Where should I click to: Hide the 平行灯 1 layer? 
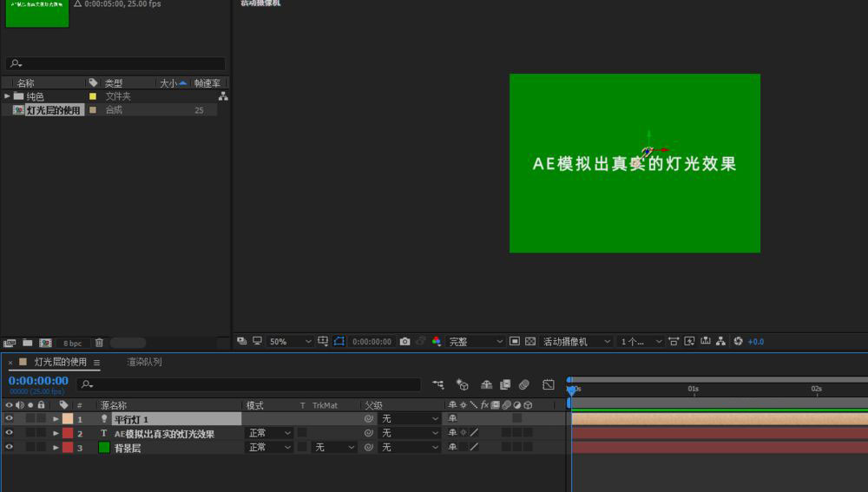pos(9,418)
